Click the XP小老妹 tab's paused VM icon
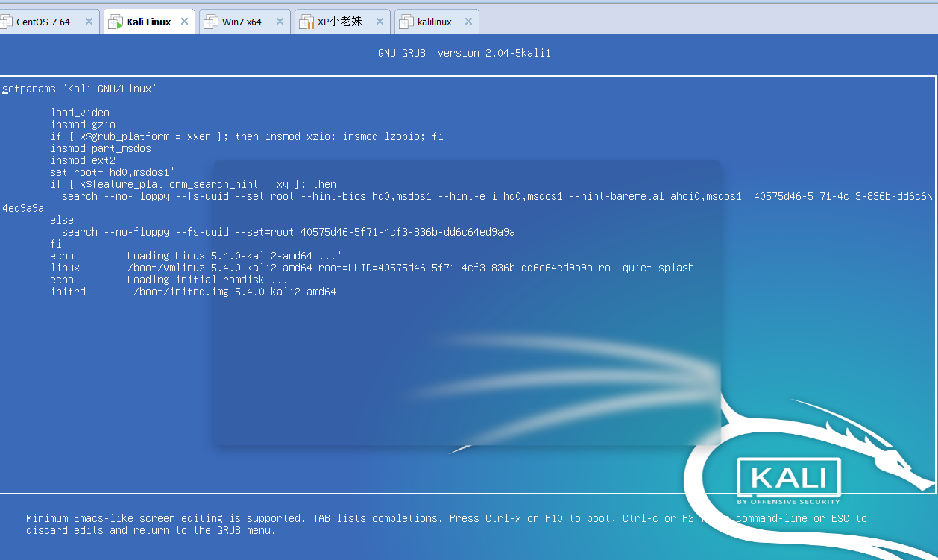This screenshot has width=938, height=560. tap(306, 22)
